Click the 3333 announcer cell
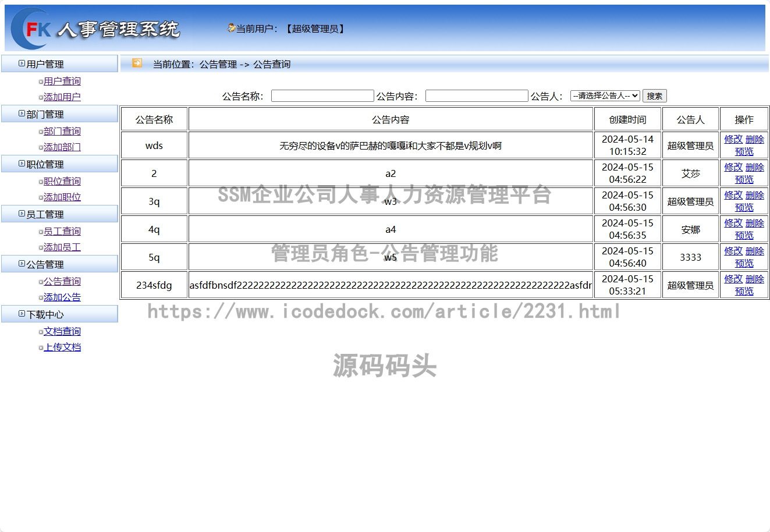This screenshot has width=770, height=532. (691, 257)
